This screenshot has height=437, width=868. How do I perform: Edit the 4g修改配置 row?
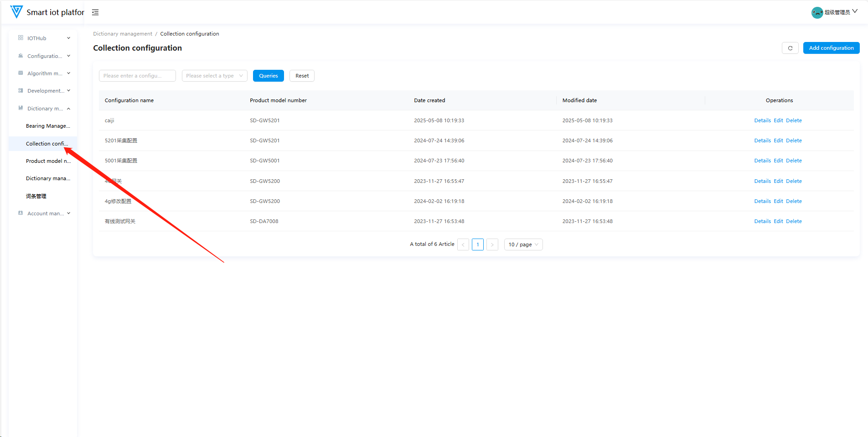[778, 201]
